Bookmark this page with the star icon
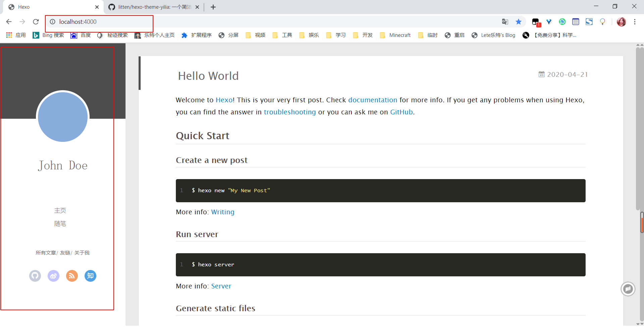This screenshot has height=327, width=644. [x=518, y=22]
